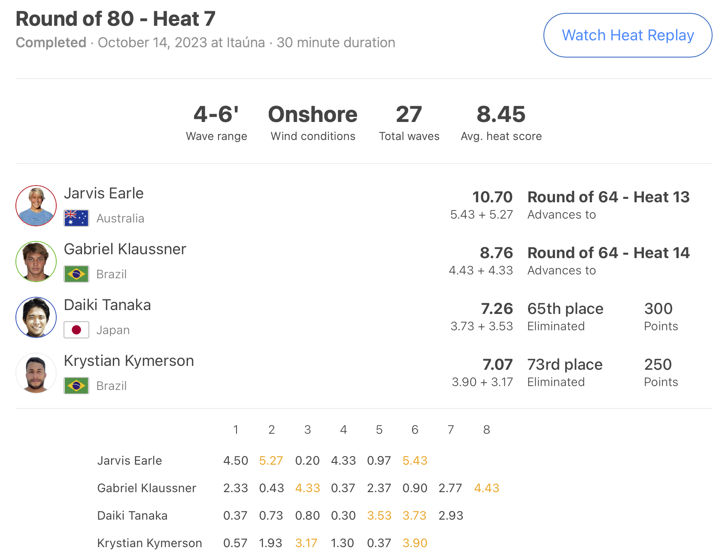Click the Australia flag icon
The image size is (728, 560).
pyautogui.click(x=76, y=218)
